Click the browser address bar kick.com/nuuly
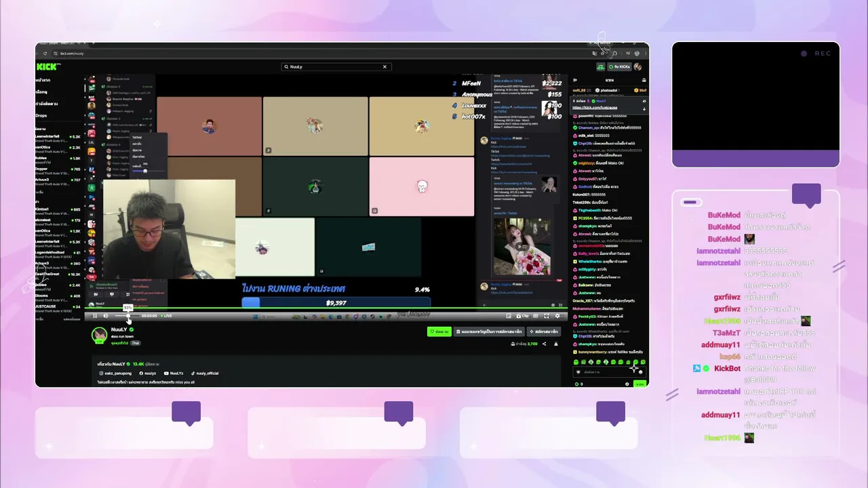 (72, 54)
